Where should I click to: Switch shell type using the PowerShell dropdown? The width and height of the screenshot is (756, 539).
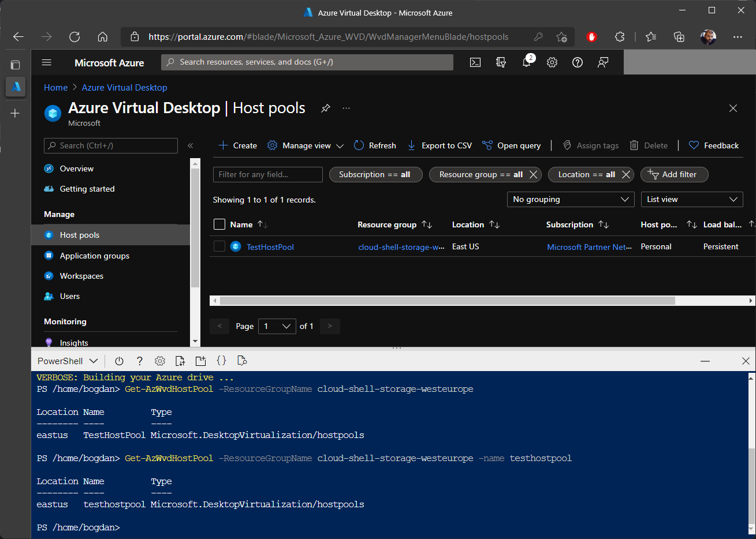pos(68,361)
